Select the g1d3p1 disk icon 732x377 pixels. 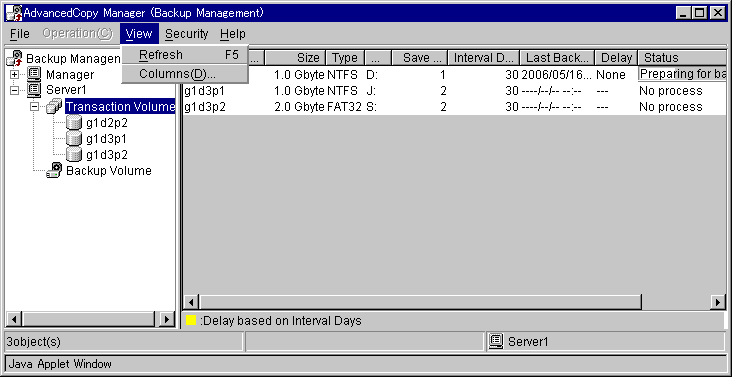click(x=74, y=139)
